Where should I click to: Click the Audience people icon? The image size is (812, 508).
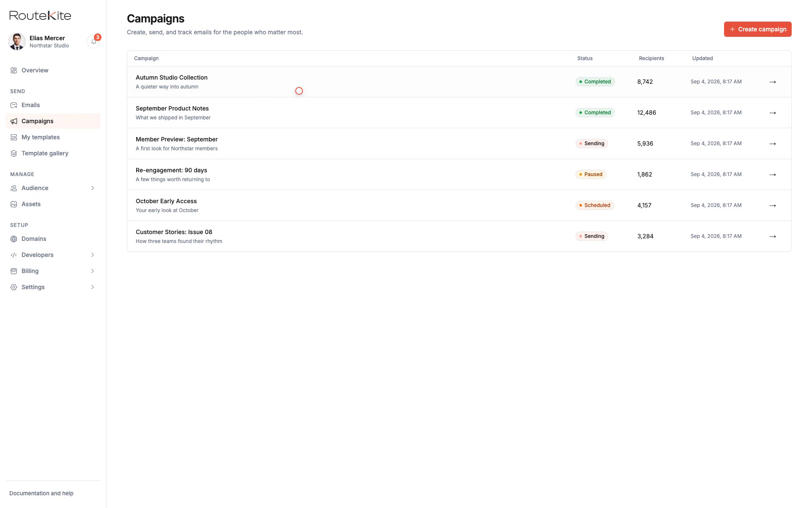14,188
